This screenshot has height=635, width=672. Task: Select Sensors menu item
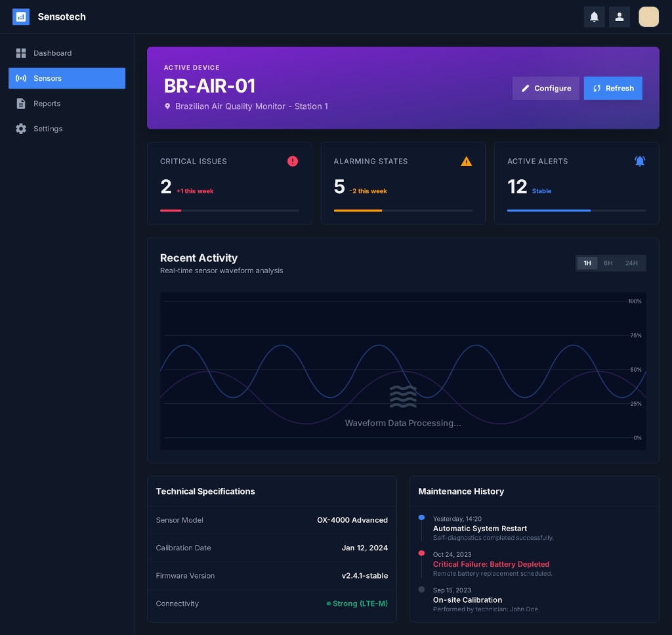tap(67, 78)
